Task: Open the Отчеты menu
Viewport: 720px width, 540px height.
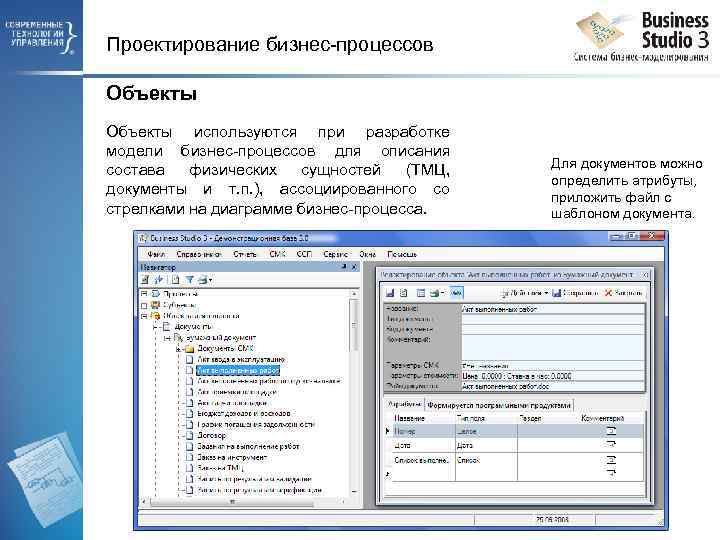Action: (245, 254)
